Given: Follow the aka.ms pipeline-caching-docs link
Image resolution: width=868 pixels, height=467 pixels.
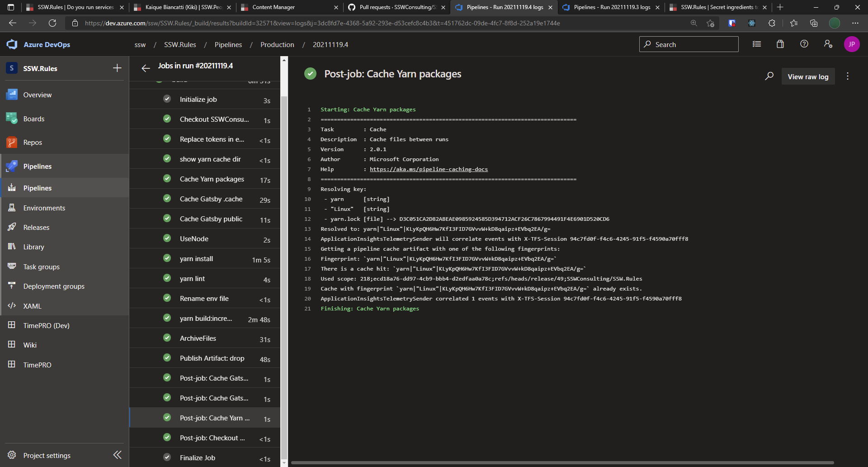Looking at the screenshot, I should click(x=429, y=169).
